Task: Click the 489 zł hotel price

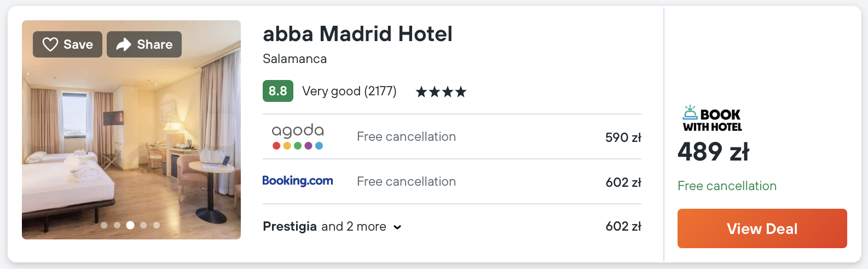Action: click(713, 152)
